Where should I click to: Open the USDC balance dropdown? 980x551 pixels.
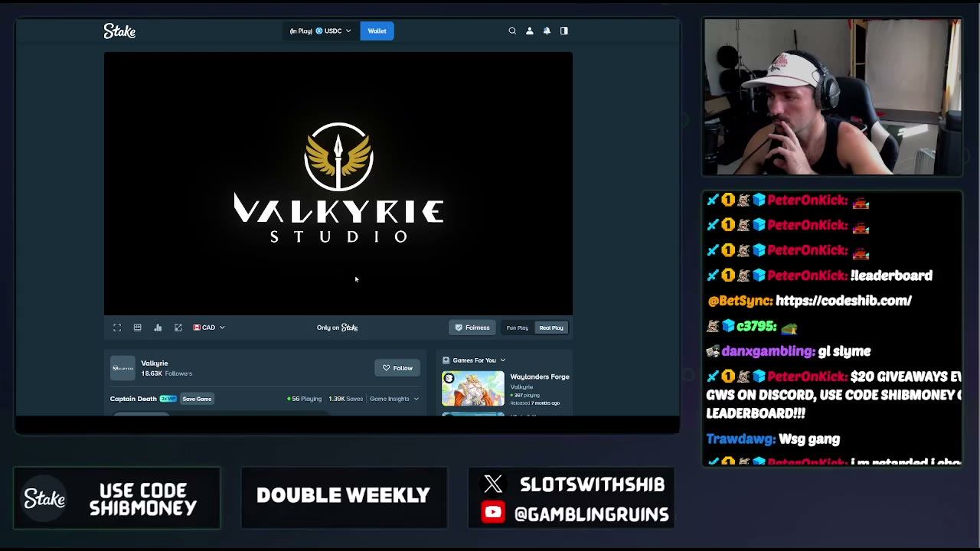click(321, 31)
